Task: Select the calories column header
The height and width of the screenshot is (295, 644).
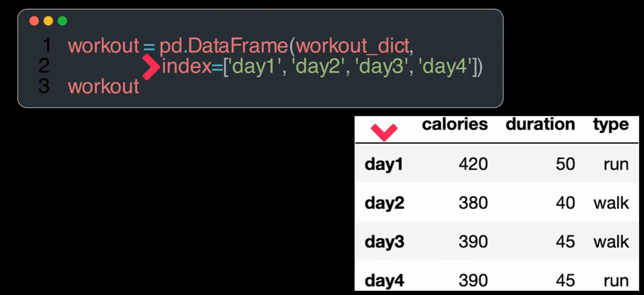Action: (455, 124)
